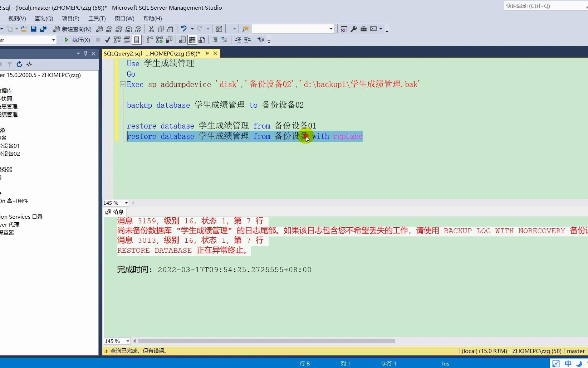Close the SQLQuery2.sql tab
588x368 pixels.
(215, 53)
